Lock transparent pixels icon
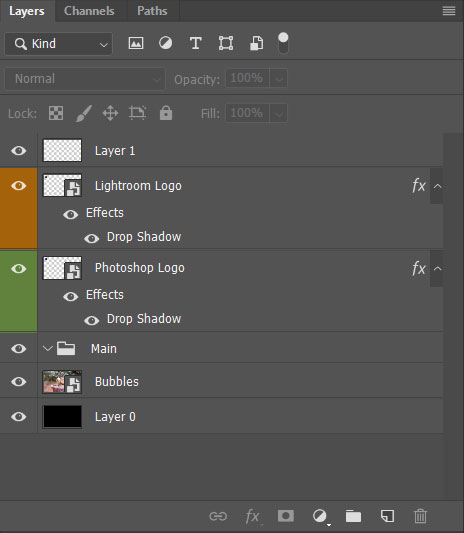The height and width of the screenshot is (533, 464). coord(56,113)
